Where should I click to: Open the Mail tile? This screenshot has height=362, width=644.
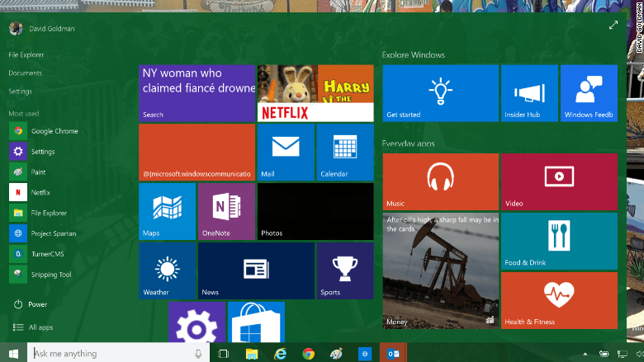pos(286,152)
